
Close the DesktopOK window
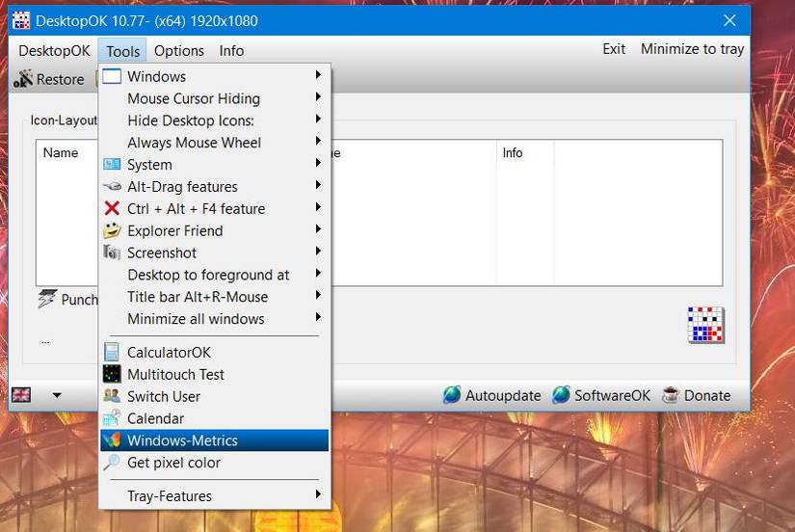coord(729,20)
